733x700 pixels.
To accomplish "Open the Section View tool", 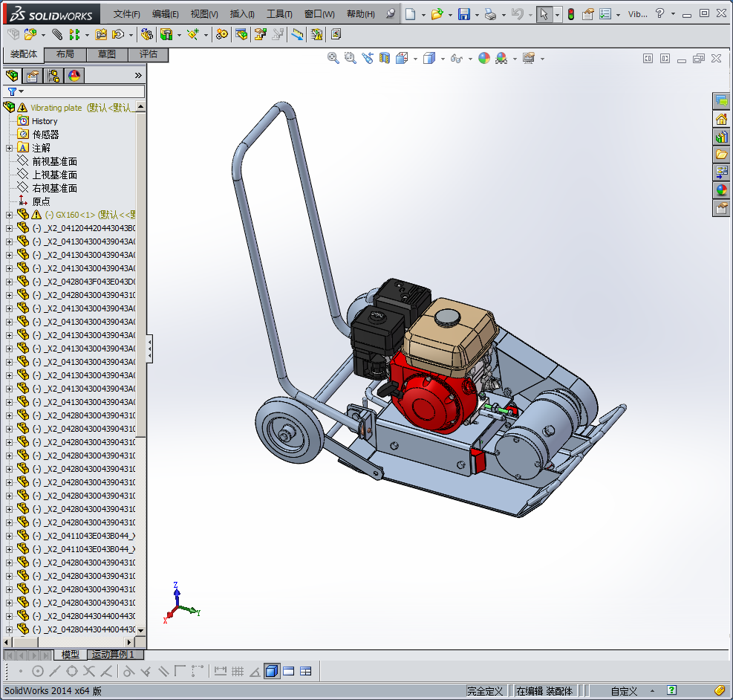I will coord(385,58).
